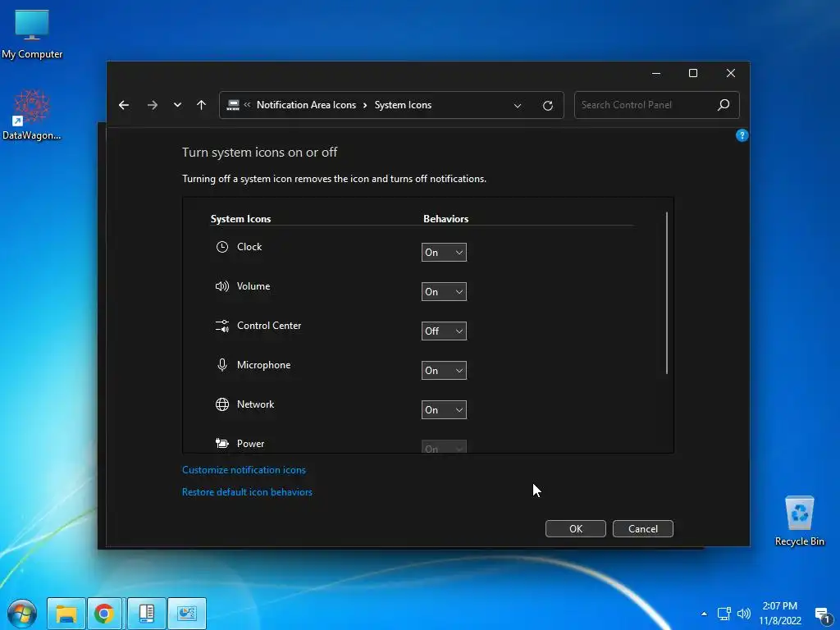Click the Power battery icon in list
This screenshot has width=840, height=630.
click(x=221, y=443)
